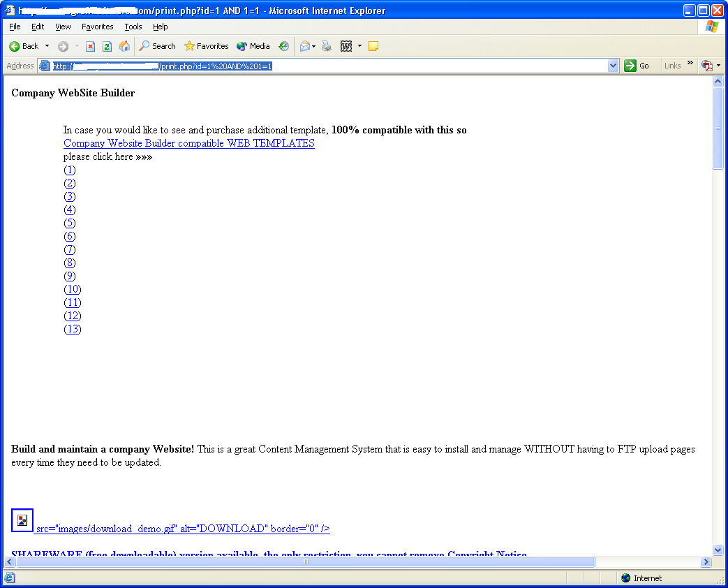Open the Edit menu
The height and width of the screenshot is (588, 728).
click(38, 27)
